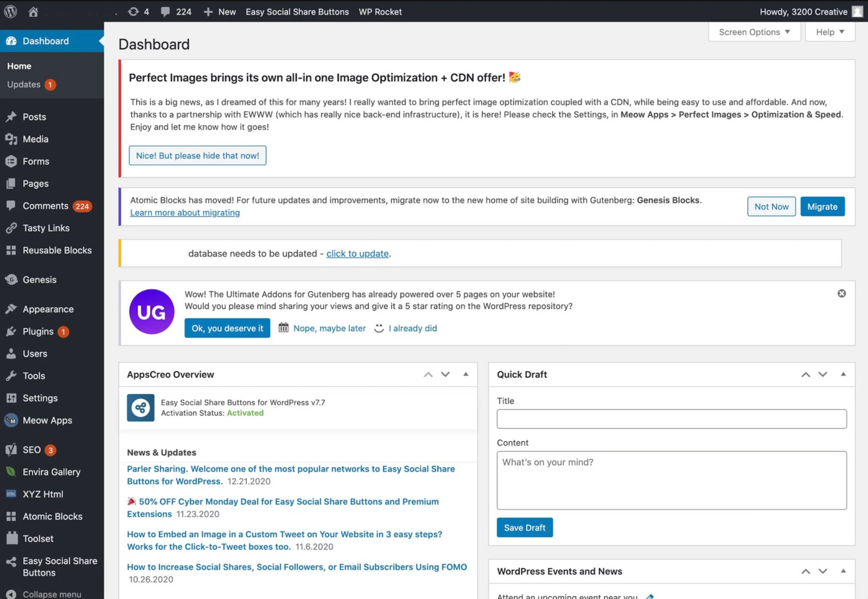Click the Quick Draft Title field

coord(672,419)
